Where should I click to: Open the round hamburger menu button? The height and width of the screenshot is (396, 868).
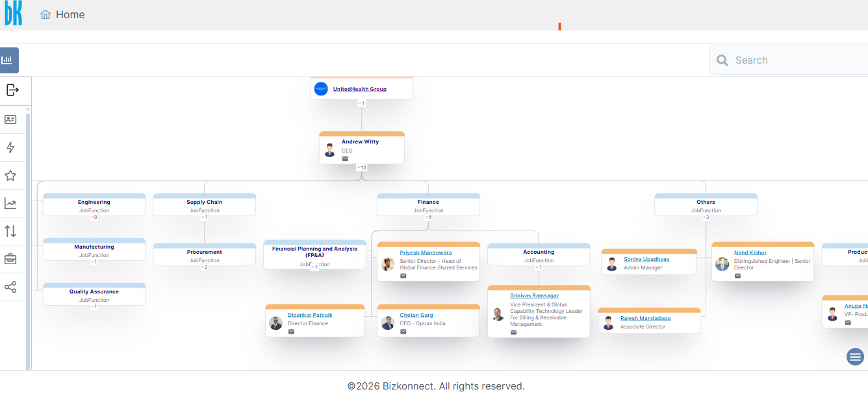pyautogui.click(x=855, y=356)
